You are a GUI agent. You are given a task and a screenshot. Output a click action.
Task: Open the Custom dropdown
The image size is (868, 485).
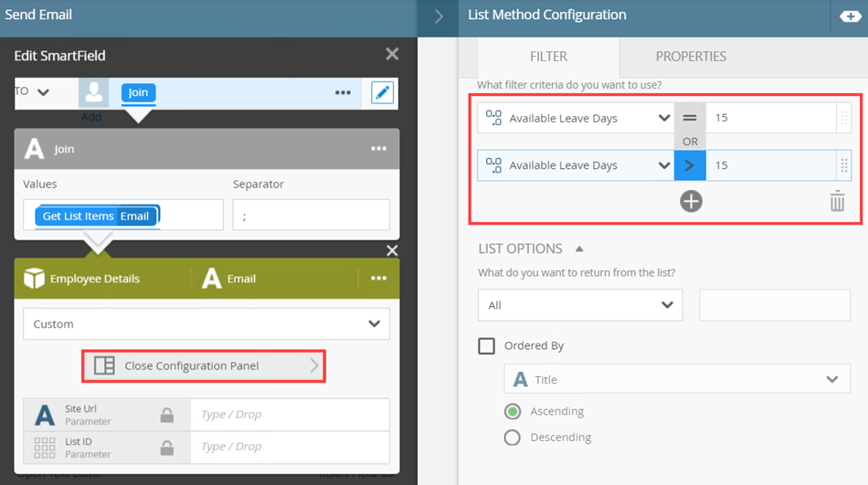206,324
